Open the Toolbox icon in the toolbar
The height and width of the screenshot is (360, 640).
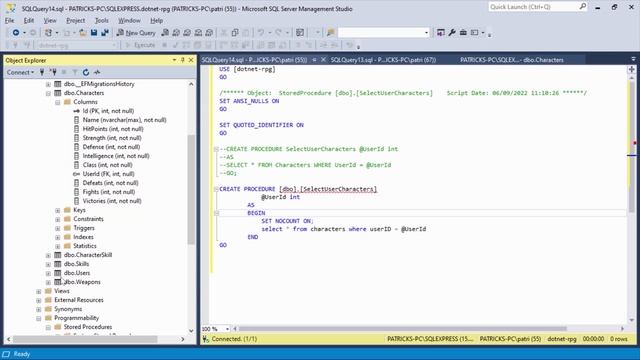[463, 33]
